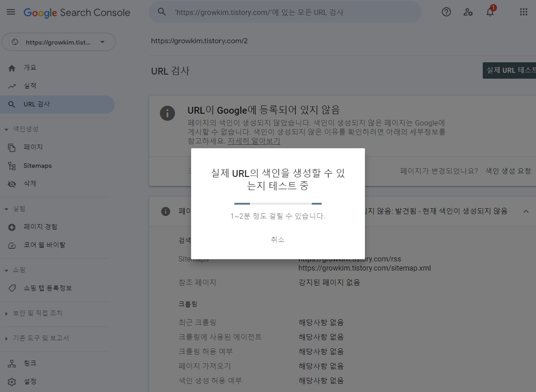Click the info icon in the not-indexed card

[167, 113]
